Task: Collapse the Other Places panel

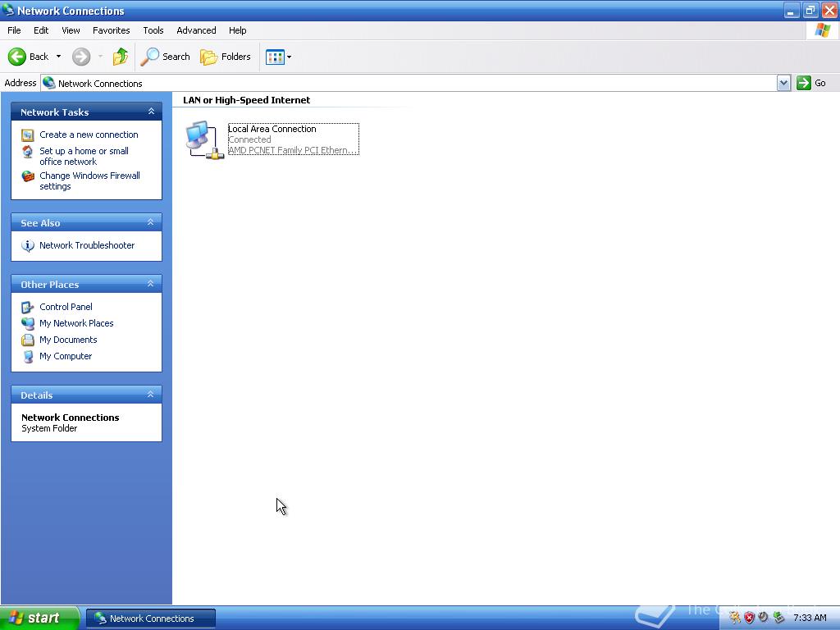Action: point(151,284)
